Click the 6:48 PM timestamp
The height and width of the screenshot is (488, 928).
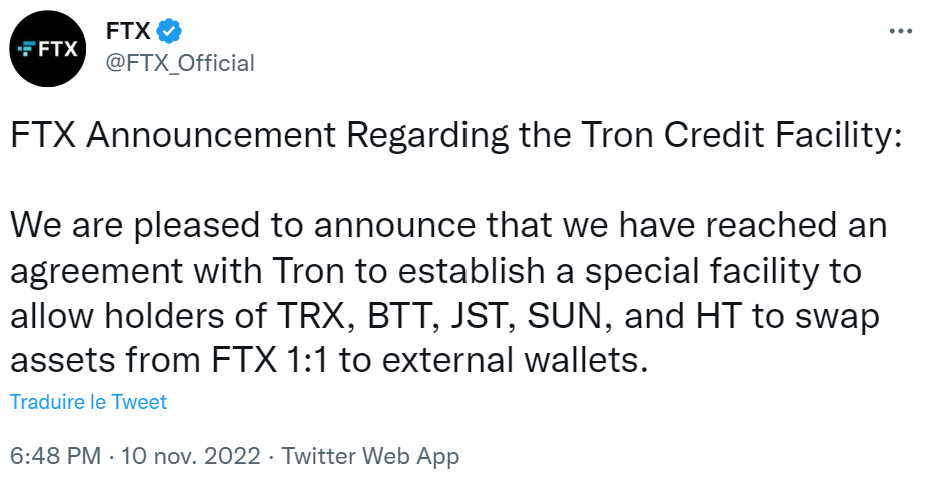tap(55, 457)
